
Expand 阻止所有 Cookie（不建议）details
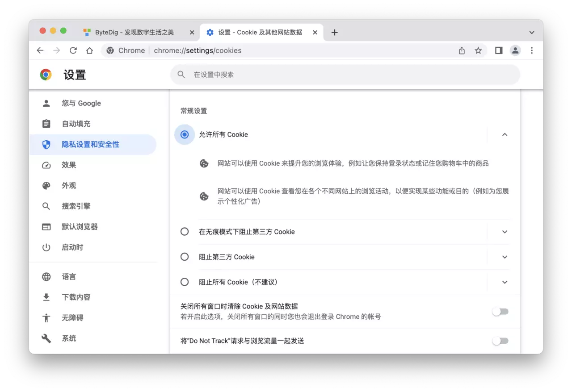[505, 282]
